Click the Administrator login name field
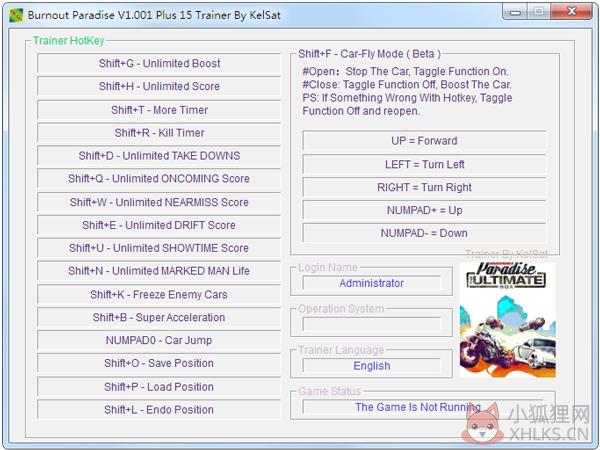Viewport: 600px width, 450px height. 371,283
